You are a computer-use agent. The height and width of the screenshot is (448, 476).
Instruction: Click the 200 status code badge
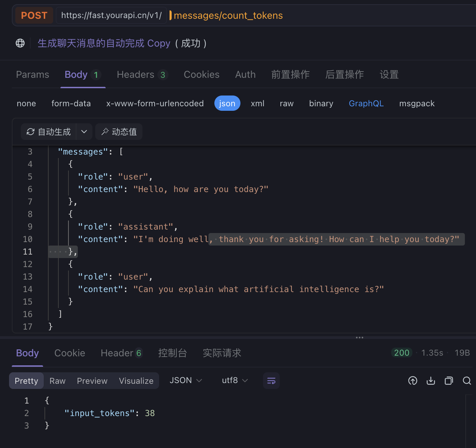[402, 353]
